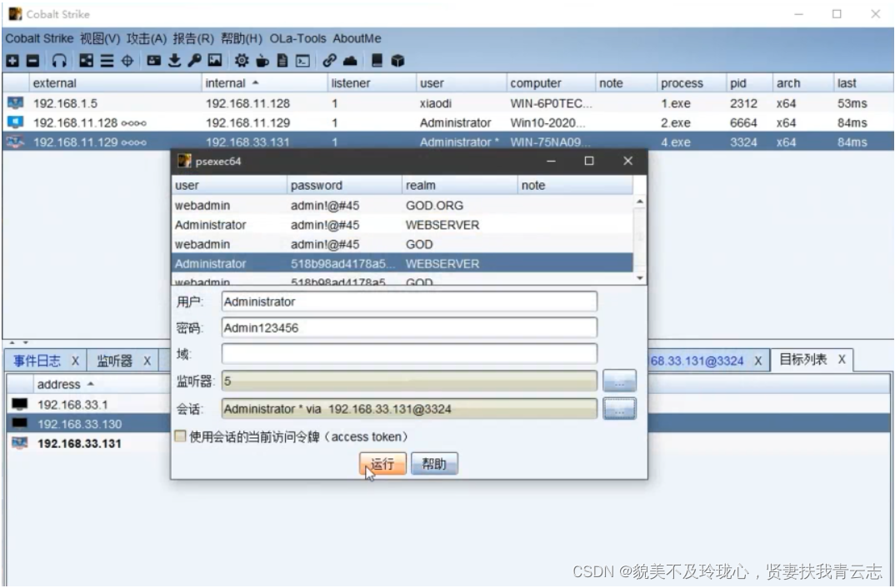Select the Administrator admin!@#45 WEBSERVER row
This screenshot has width=895, height=588.
pos(402,225)
